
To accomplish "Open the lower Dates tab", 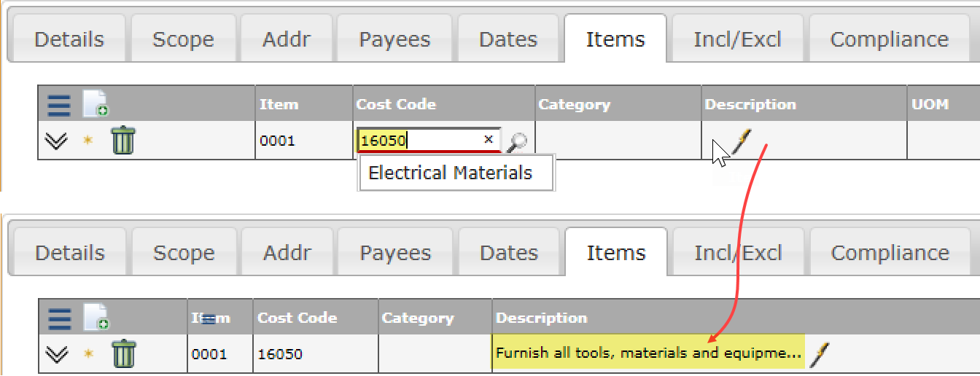I will (x=509, y=253).
